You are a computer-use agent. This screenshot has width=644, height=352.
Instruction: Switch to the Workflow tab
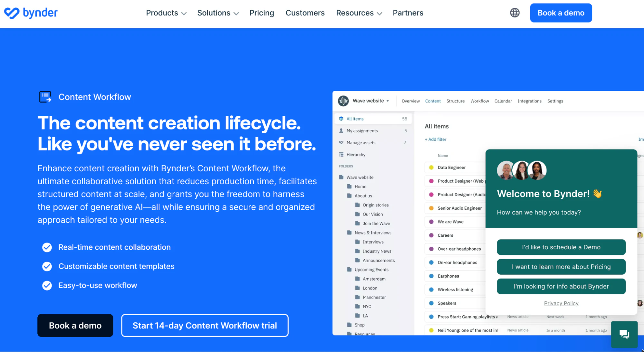(x=479, y=101)
